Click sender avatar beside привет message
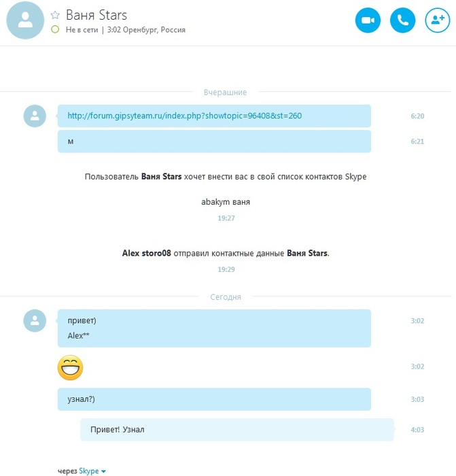 tap(35, 320)
